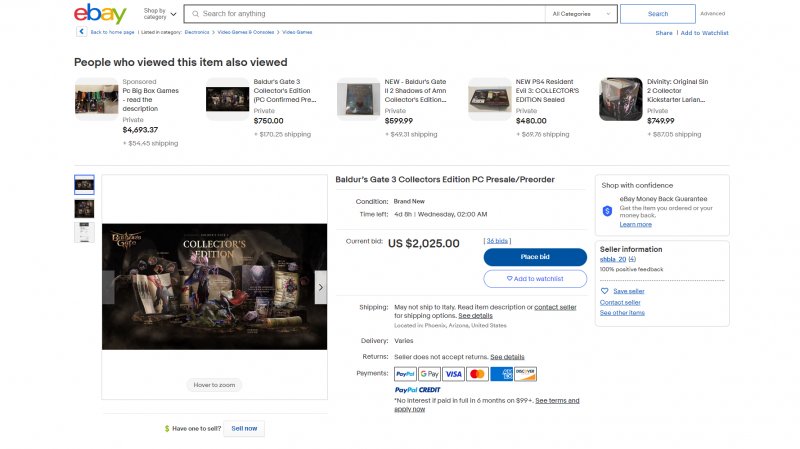This screenshot has height=449, width=800.
Task: Open Divinity Original Sin 2 thumbnail
Action: tap(621, 99)
